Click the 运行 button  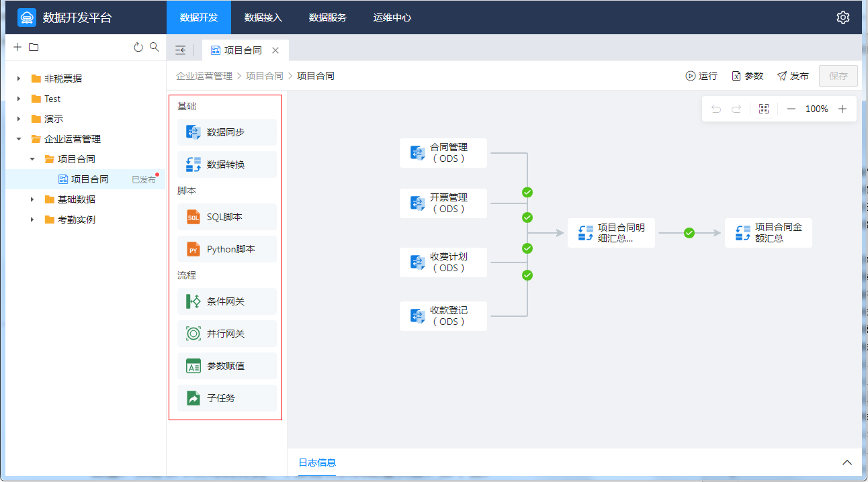(x=701, y=76)
